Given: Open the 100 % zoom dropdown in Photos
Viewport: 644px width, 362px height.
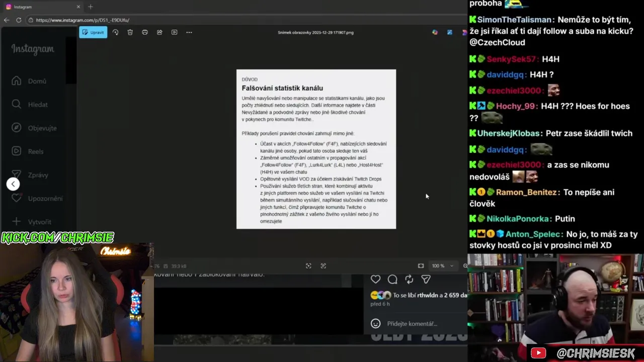Looking at the screenshot, I should pyautogui.click(x=443, y=266).
